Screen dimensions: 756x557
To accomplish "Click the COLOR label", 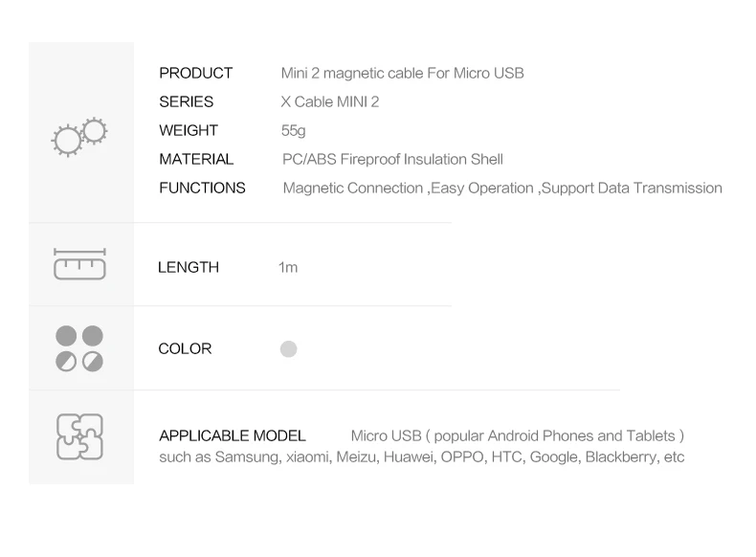I will click(x=185, y=349).
